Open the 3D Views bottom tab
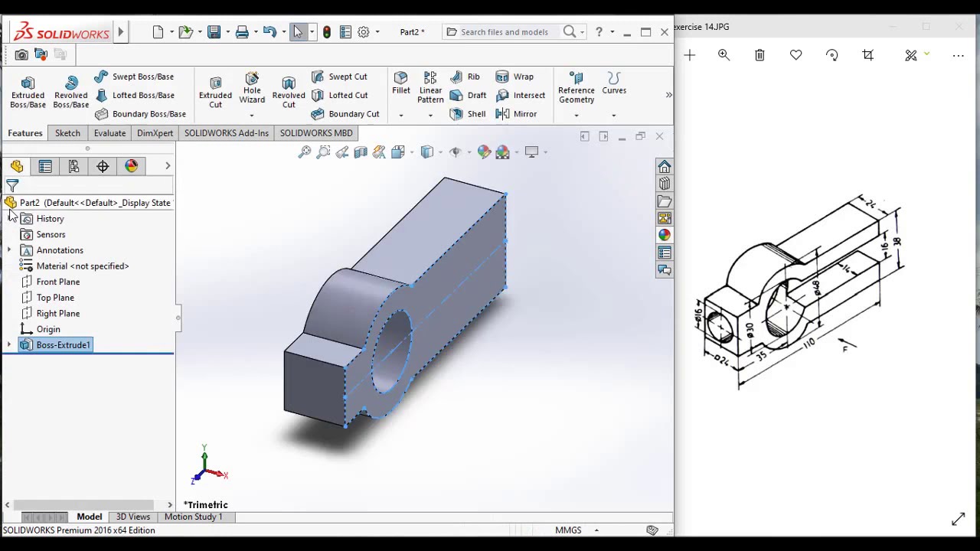Viewport: 980px width, 551px height. [x=133, y=517]
